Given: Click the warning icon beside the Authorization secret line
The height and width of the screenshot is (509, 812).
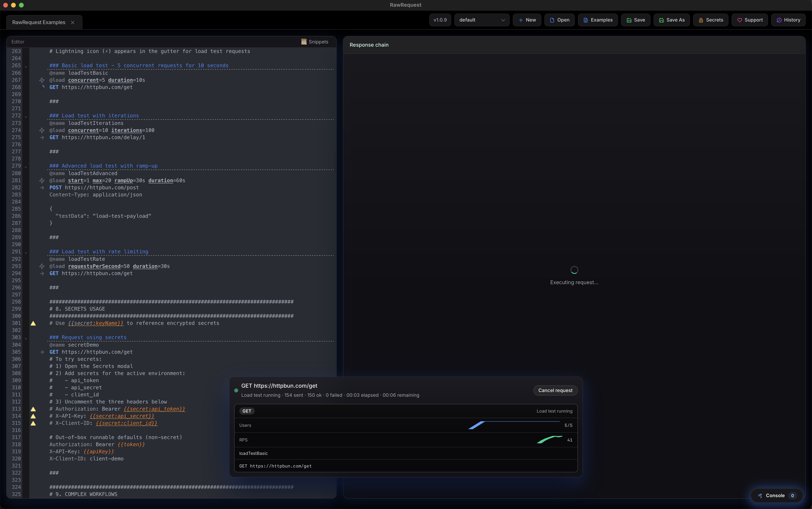Looking at the screenshot, I should (x=33, y=409).
